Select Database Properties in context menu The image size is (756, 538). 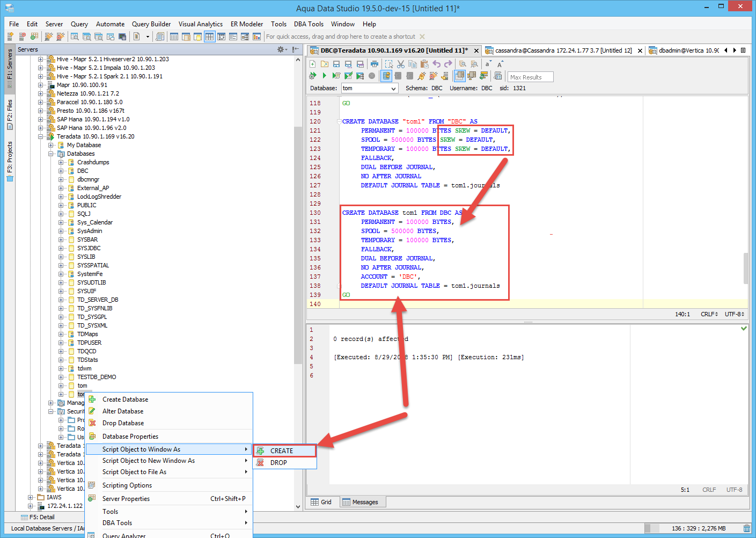168,437
